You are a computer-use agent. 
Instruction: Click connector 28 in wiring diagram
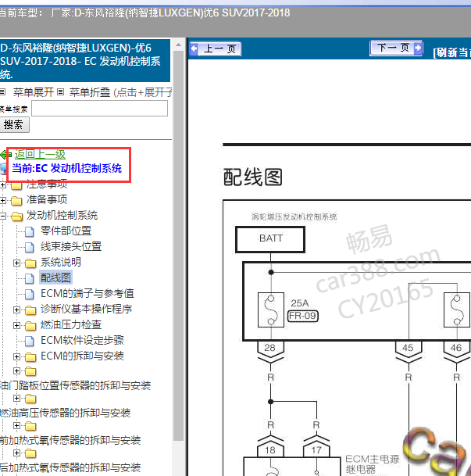click(x=270, y=348)
